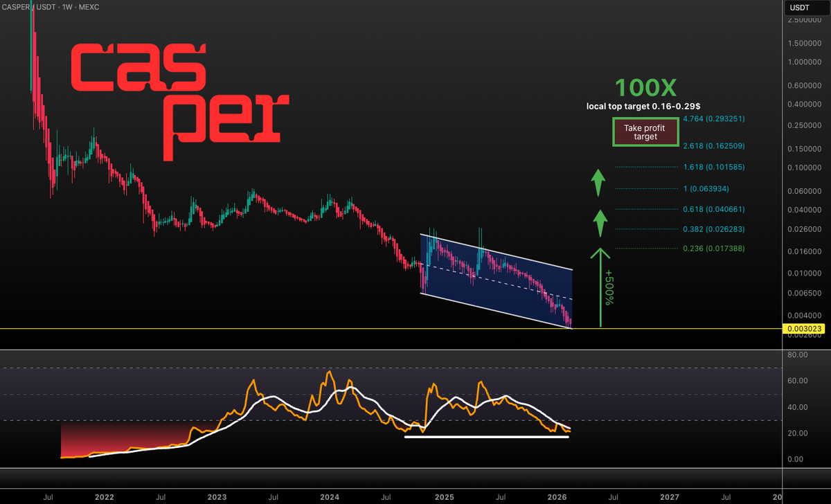Image resolution: width=831 pixels, height=504 pixels.
Task: Click Fib level 0.236 (0.017388)
Action: [713, 249]
